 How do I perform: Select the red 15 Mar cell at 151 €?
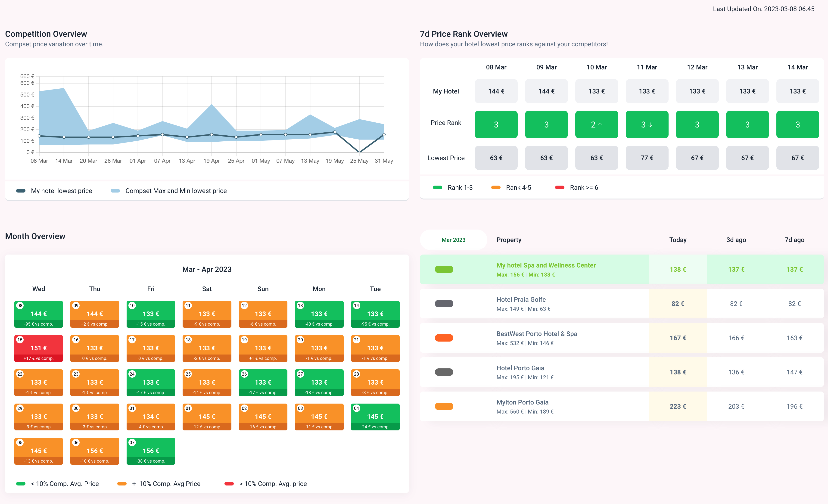coord(39,348)
